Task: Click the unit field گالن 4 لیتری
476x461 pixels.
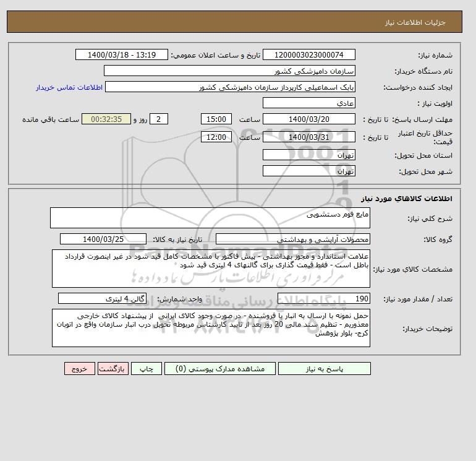Action: tap(102, 298)
